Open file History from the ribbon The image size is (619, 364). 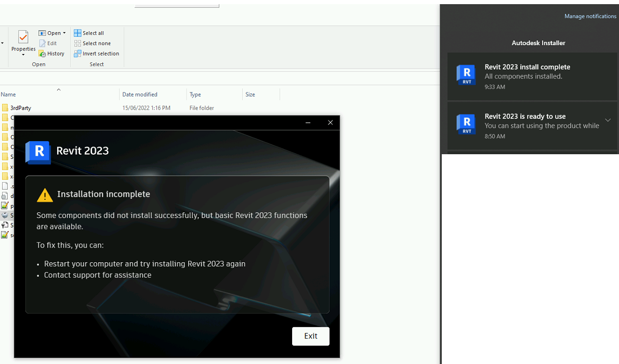tap(51, 53)
